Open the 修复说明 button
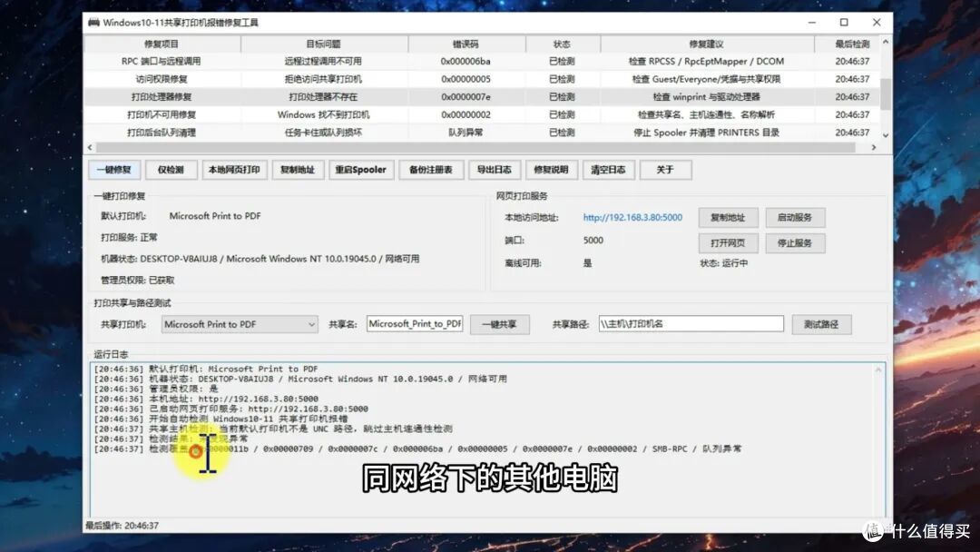This screenshot has height=552, width=980. 552,170
